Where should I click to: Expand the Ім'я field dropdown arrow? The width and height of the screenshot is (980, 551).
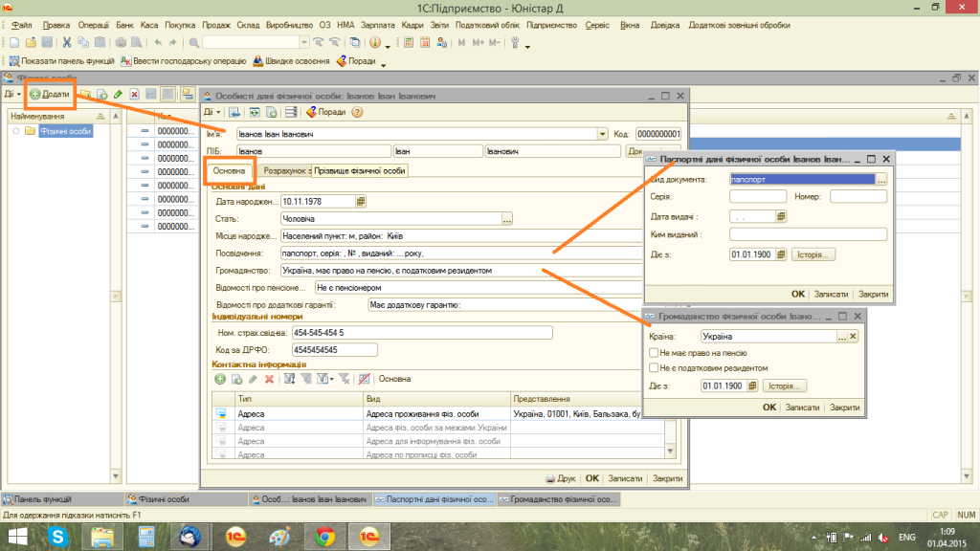coord(602,134)
